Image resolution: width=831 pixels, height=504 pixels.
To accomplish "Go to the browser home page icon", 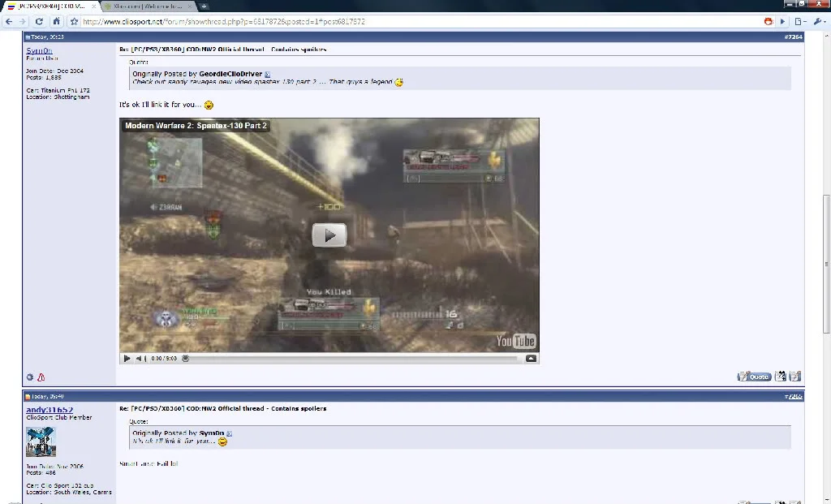I will [56, 22].
